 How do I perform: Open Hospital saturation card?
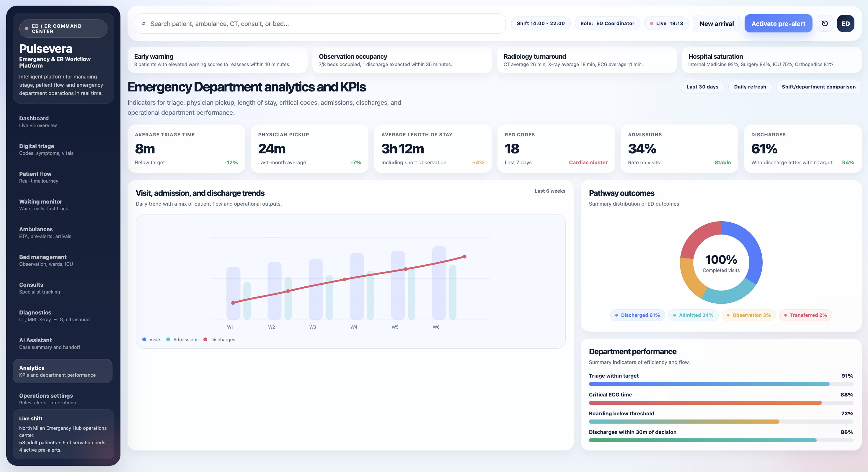(x=771, y=60)
